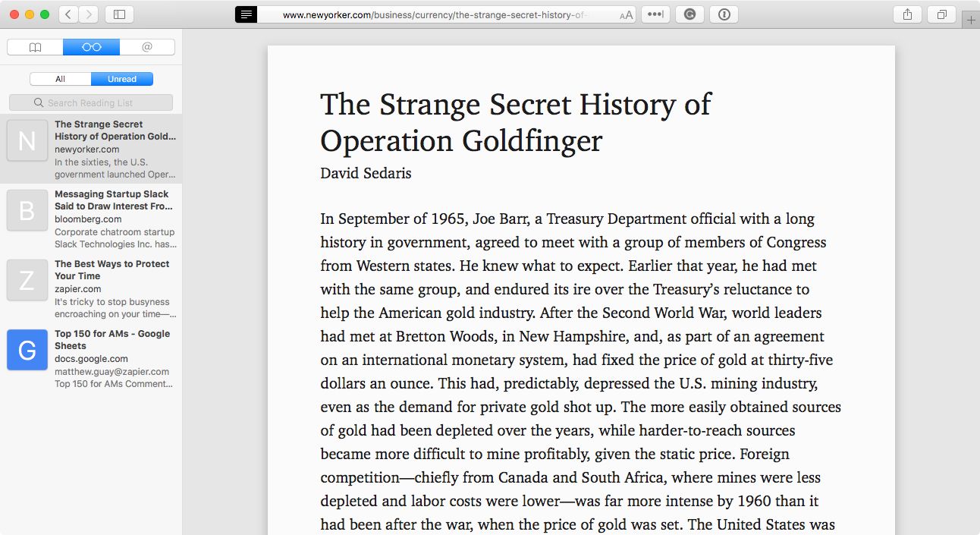Click the forward navigation arrow
The height and width of the screenshot is (535, 980).
(89, 14)
